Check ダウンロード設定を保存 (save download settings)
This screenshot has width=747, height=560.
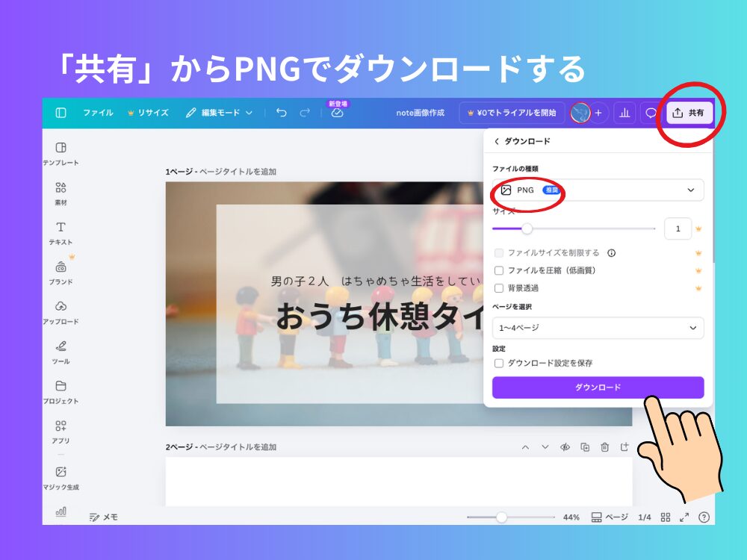(x=499, y=363)
